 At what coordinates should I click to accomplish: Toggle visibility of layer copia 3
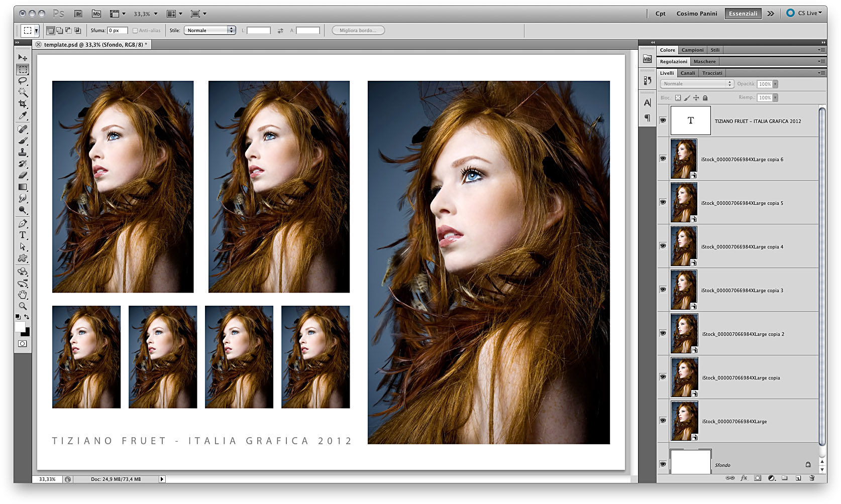[x=663, y=290]
